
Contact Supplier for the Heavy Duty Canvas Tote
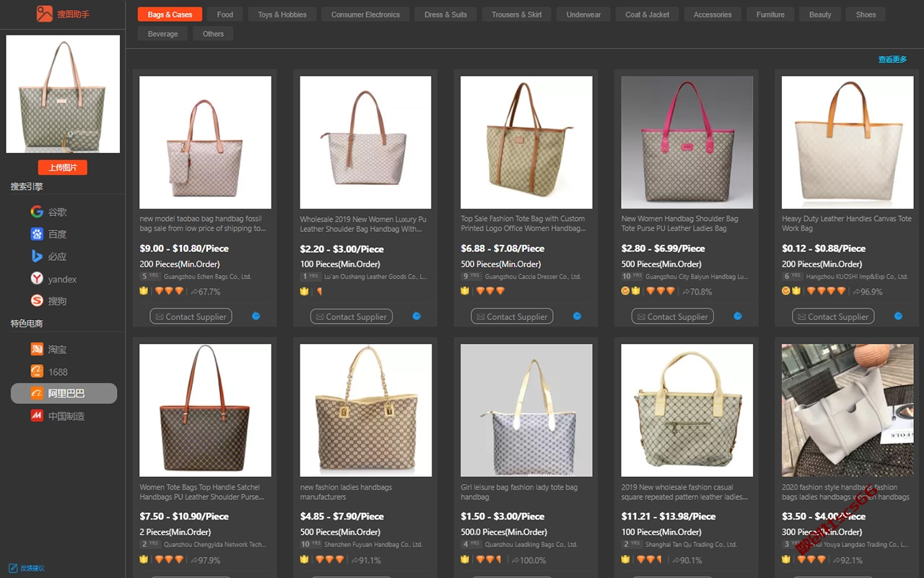pos(833,316)
